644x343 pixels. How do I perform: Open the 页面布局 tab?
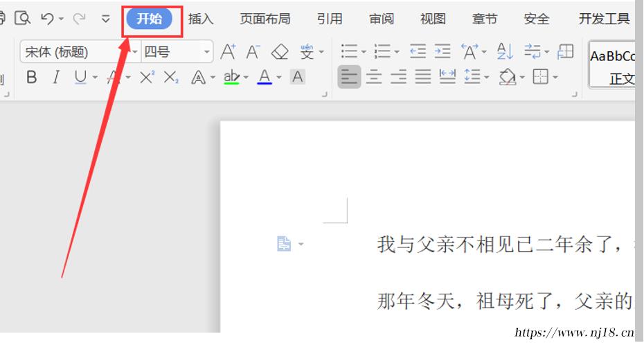(265, 19)
